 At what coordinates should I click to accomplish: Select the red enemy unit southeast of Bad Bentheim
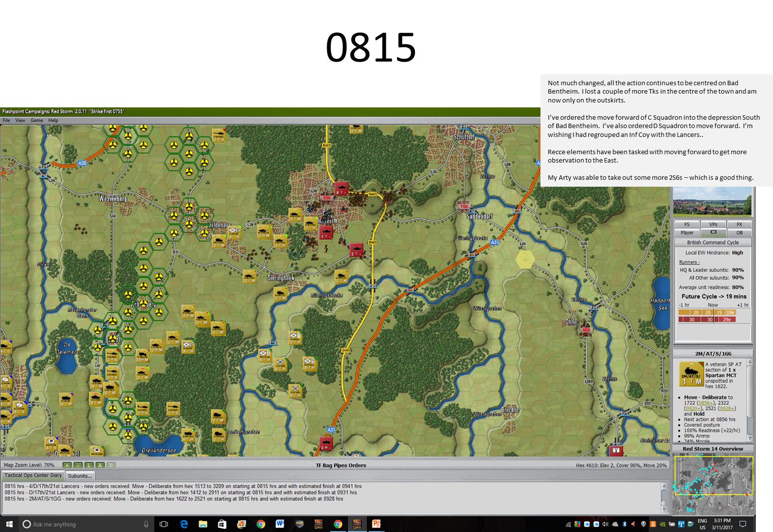[357, 250]
